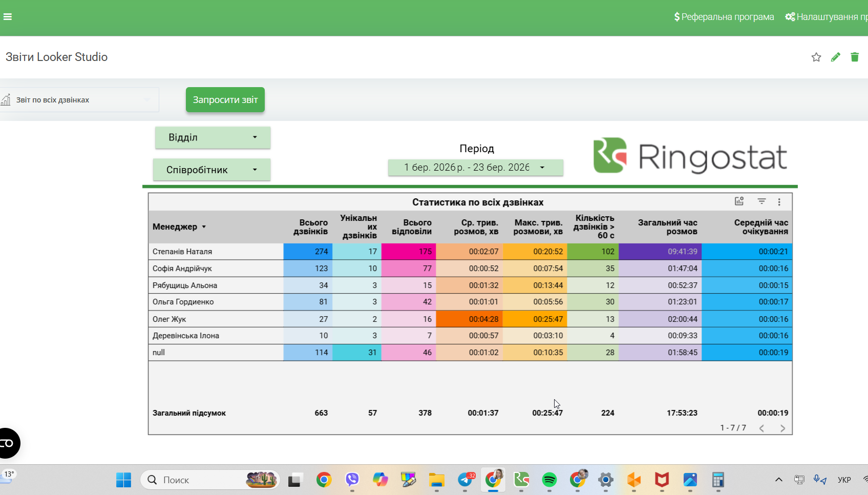The width and height of the screenshot is (868, 495).
Task: Click the green pencil edit icon
Action: point(836,57)
